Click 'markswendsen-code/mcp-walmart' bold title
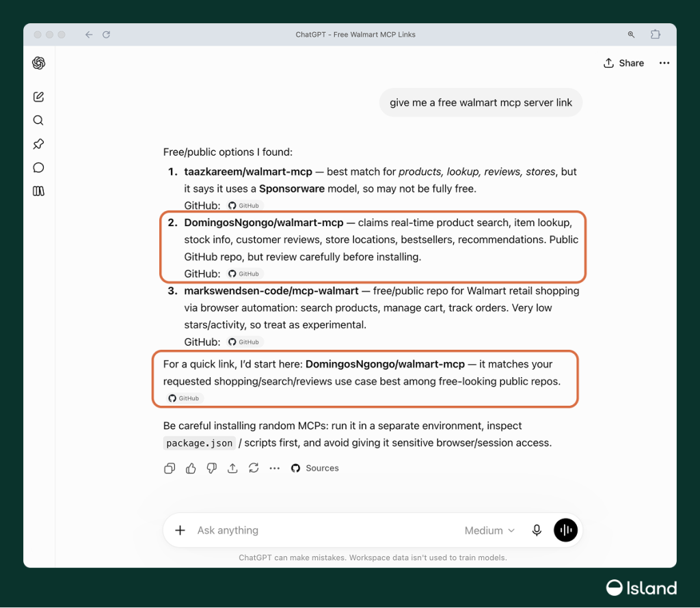This screenshot has height=608, width=700. 271,291
